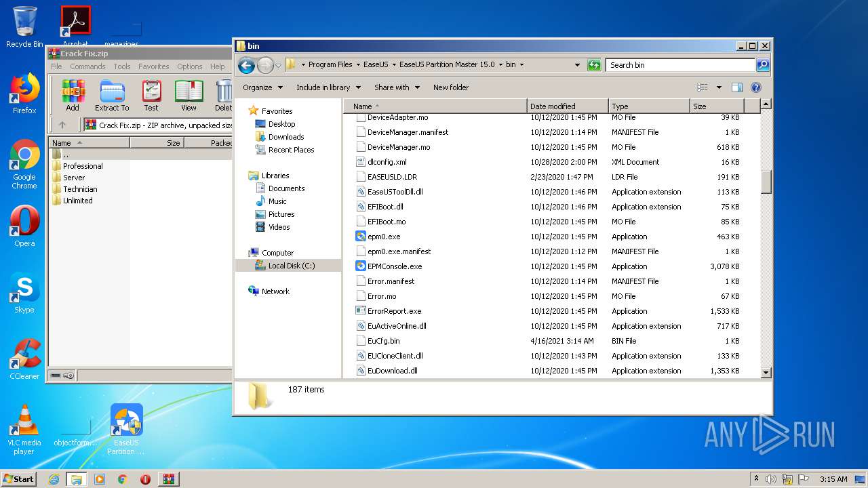The height and width of the screenshot is (488, 868).
Task: Expand the bin breadcrumb arrow in address bar
Action: click(x=521, y=65)
